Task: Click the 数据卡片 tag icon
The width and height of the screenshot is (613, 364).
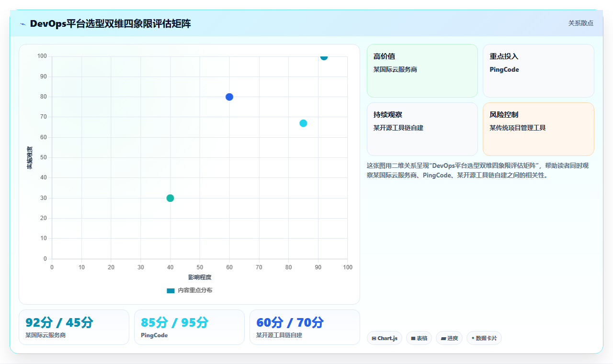Action: (473, 338)
